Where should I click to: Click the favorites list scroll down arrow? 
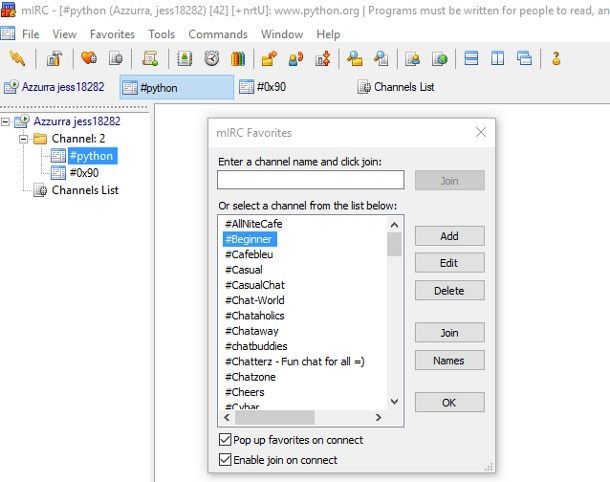point(394,401)
